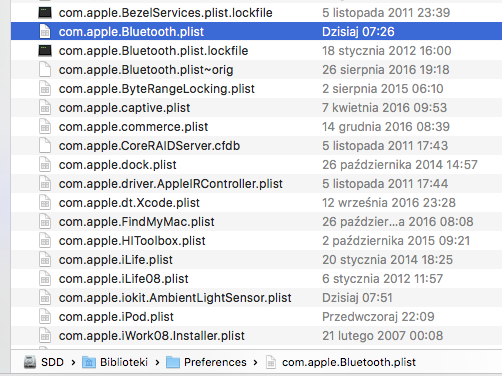Click the com.apple.iLife.plist file icon
Image resolution: width=502 pixels, height=376 pixels.
coord(45,260)
